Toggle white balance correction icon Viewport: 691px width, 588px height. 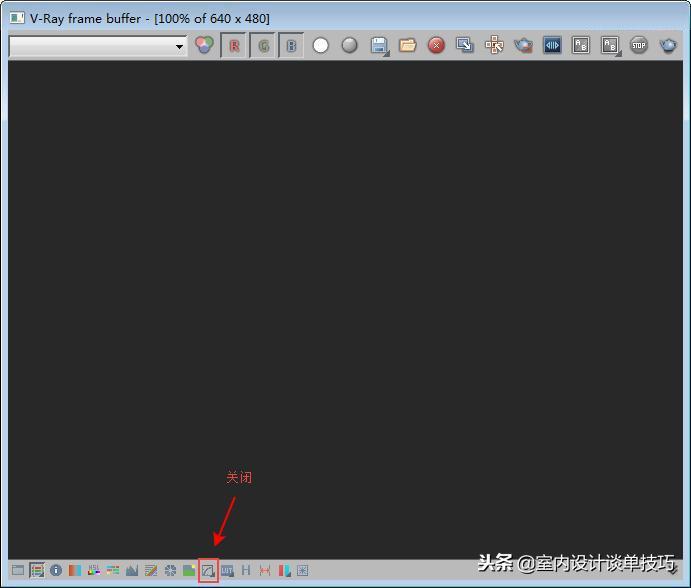75,570
